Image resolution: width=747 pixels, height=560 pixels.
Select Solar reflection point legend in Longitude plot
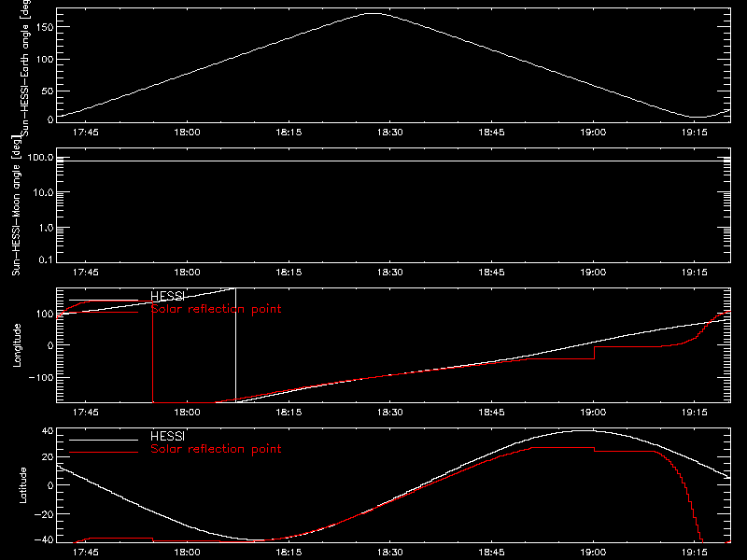[216, 309]
